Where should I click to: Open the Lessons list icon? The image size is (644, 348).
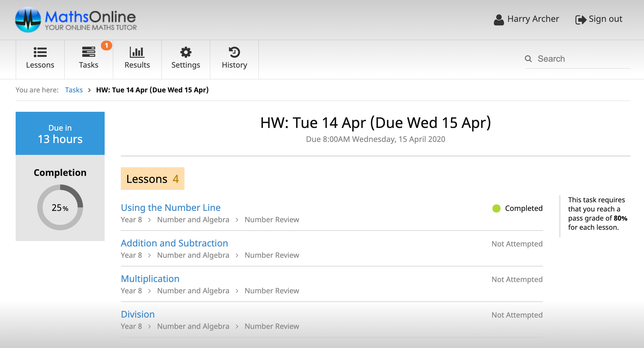click(x=40, y=52)
